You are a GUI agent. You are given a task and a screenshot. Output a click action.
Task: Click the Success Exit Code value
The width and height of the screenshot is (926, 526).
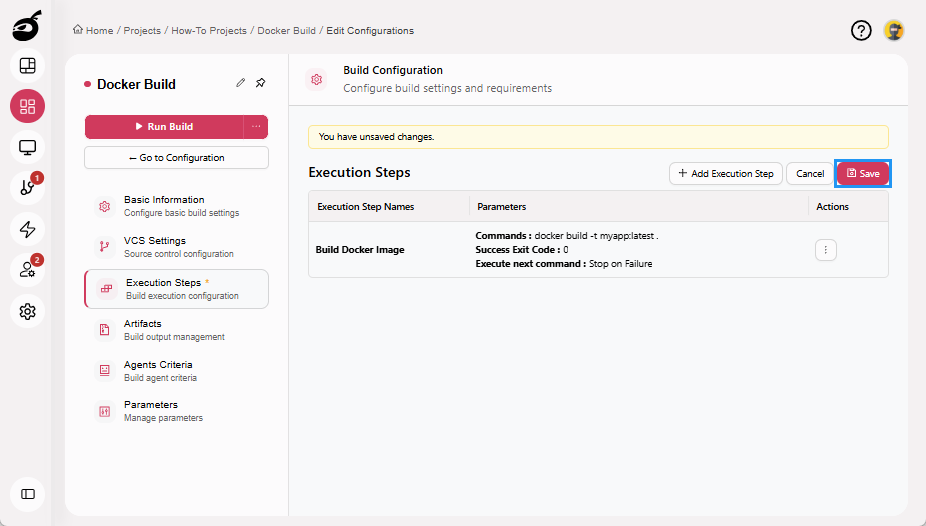tap(566, 250)
